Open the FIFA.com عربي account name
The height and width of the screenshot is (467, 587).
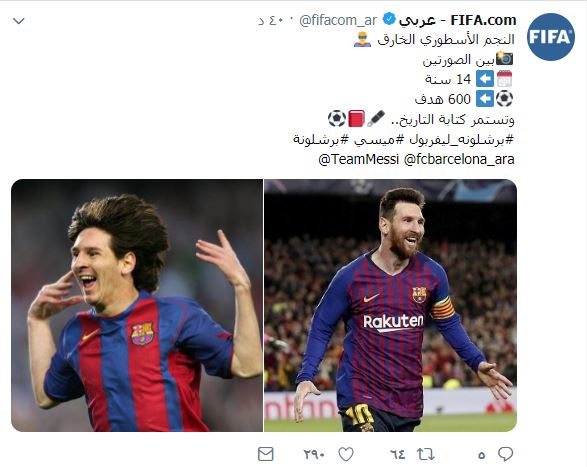[457, 20]
